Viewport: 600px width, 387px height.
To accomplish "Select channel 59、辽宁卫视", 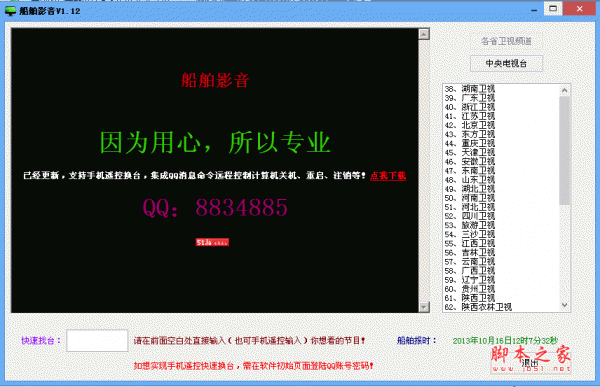I will point(470,280).
